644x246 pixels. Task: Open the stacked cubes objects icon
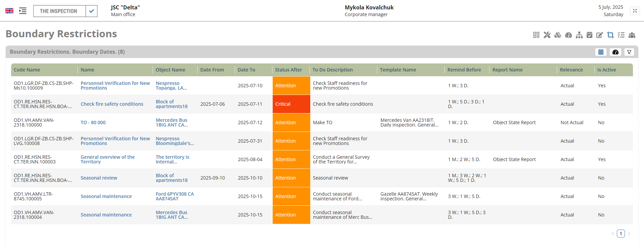click(x=558, y=35)
